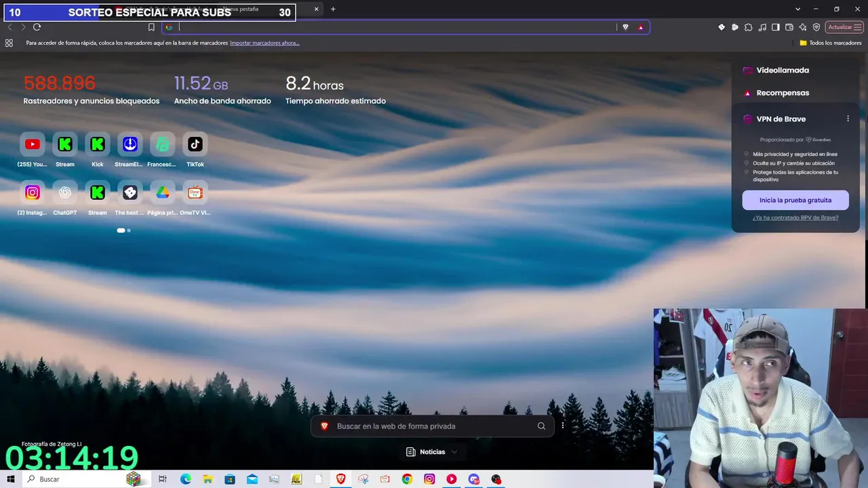Open the Extensions puzzle icon
The image size is (868, 488).
(749, 27)
